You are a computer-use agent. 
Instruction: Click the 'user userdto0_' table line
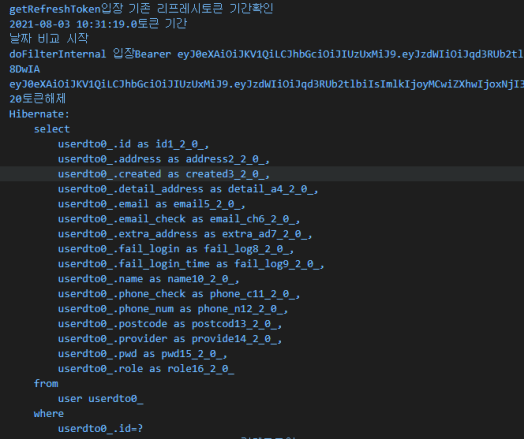(101, 399)
